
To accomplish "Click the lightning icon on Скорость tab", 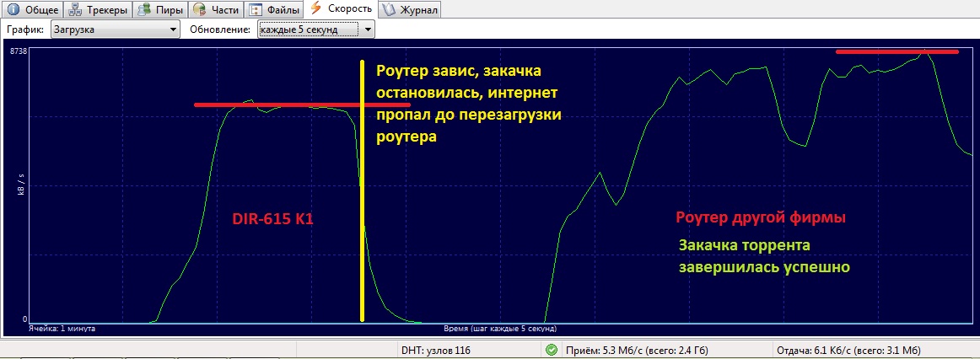I will [x=315, y=8].
